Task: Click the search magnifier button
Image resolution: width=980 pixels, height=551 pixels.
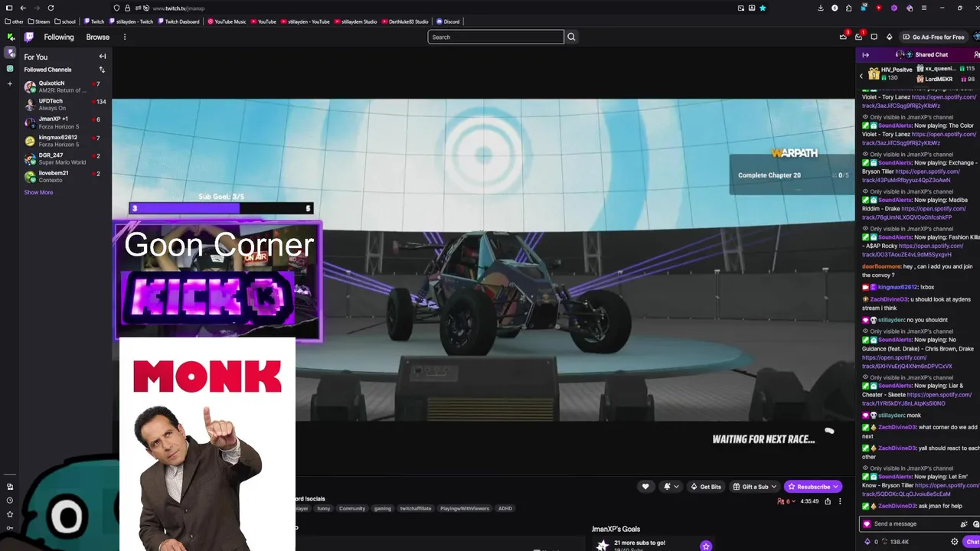Action: [571, 37]
